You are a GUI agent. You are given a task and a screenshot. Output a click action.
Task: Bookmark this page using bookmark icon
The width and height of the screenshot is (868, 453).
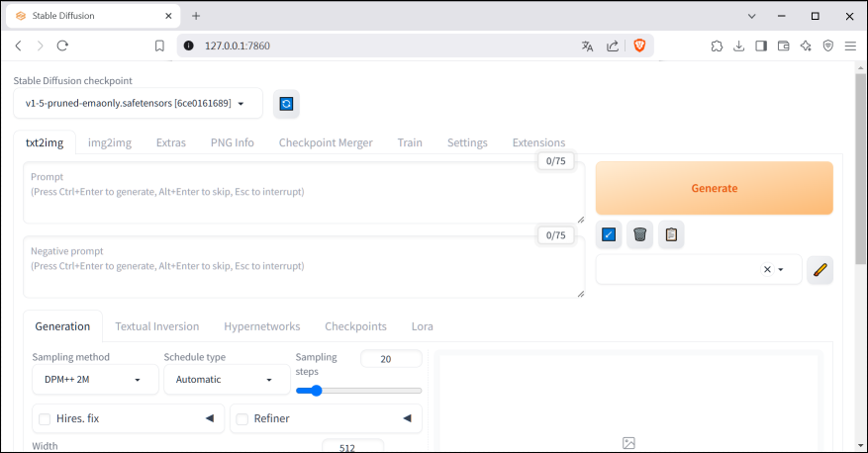[159, 45]
